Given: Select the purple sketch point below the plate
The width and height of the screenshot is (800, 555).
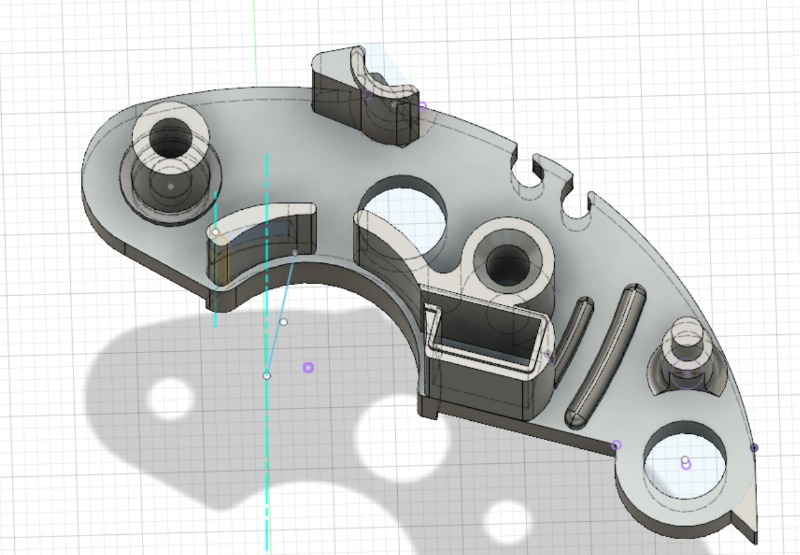Looking at the screenshot, I should pos(308,368).
